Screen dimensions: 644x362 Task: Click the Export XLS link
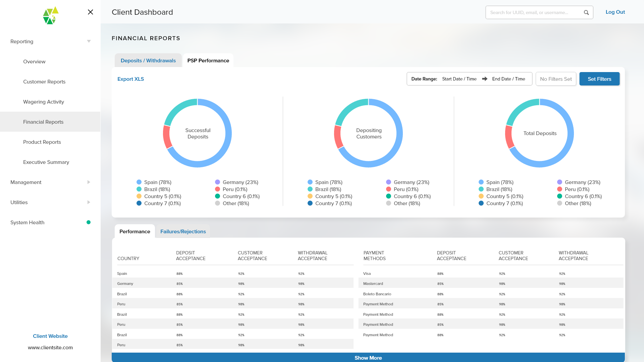coord(130,79)
